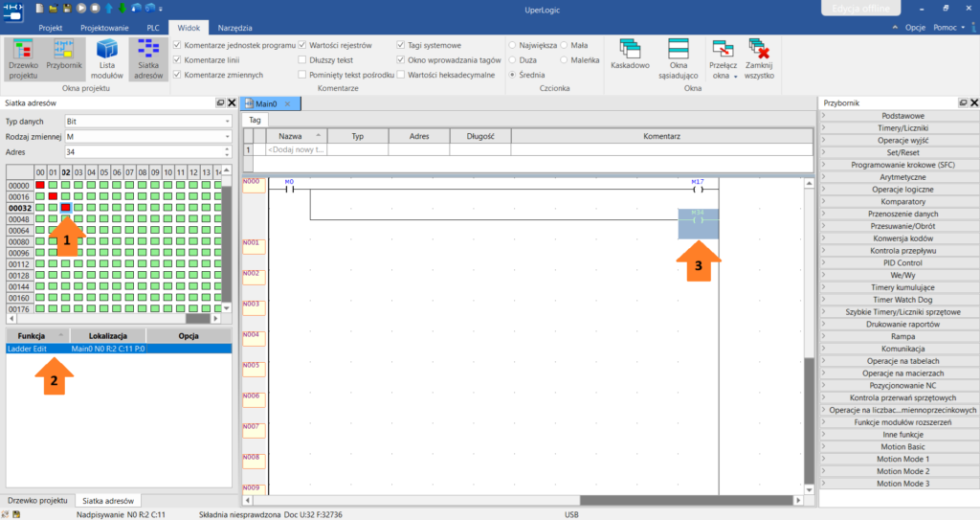Viewport: 980px width, 520px height.
Task: Click Funkcja column header
Action: pos(37,336)
